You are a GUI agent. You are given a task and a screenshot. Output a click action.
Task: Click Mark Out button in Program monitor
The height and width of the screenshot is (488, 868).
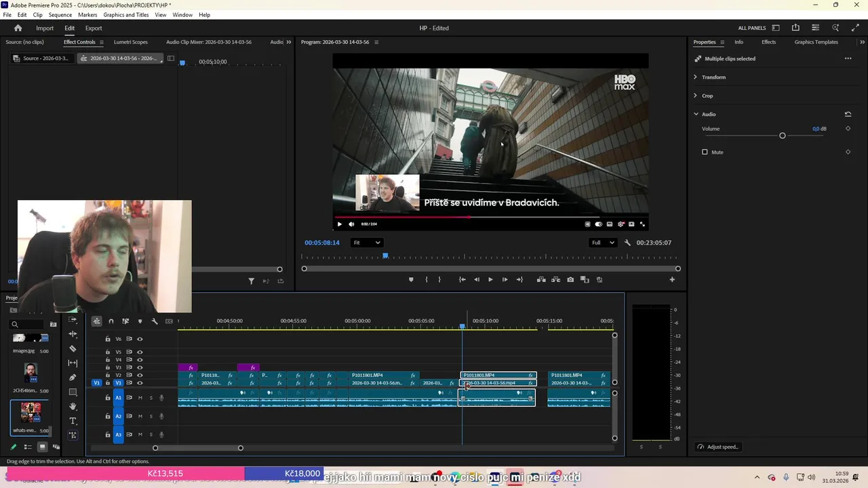439,279
